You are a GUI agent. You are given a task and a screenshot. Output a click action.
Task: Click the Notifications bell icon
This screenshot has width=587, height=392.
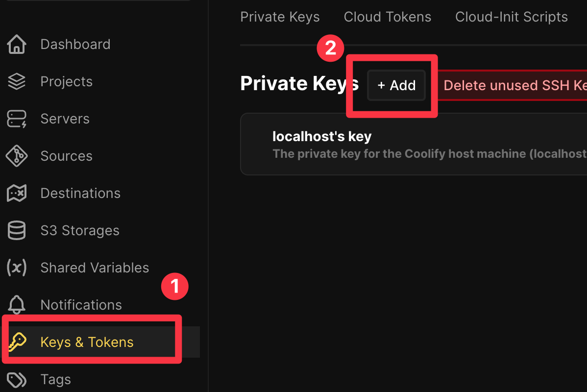pyautogui.click(x=17, y=305)
